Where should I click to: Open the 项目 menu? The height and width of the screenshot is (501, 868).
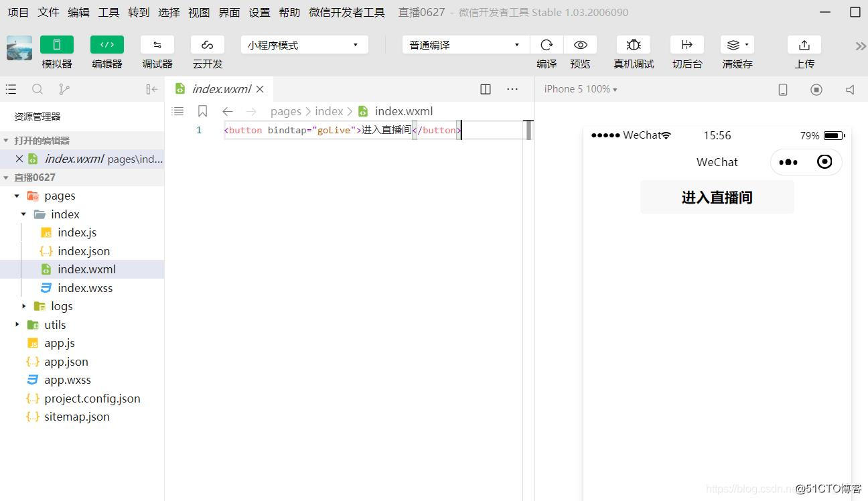[x=18, y=12]
